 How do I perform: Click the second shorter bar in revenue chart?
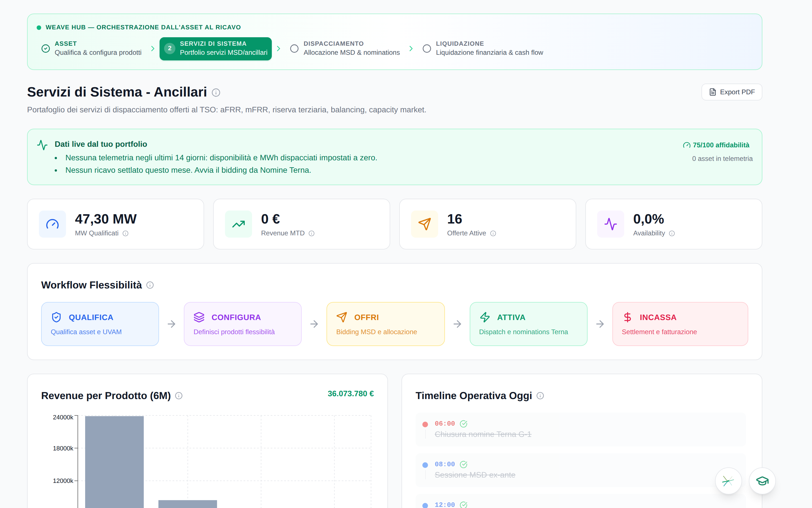click(187, 504)
